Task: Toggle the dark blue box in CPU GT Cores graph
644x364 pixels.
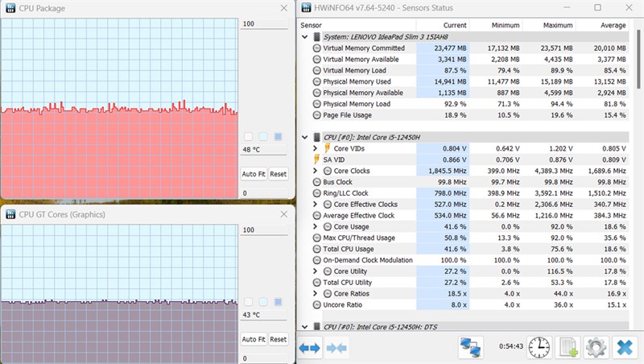Action: [x=278, y=302]
